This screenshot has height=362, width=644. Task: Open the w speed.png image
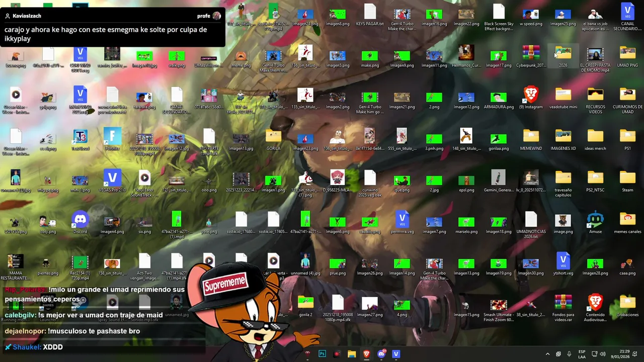531,15
